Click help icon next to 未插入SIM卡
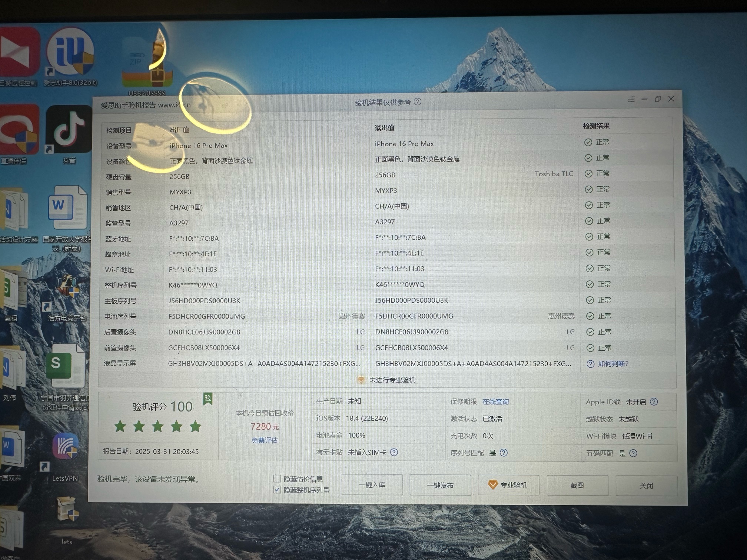Viewport: 747px width, 560px height. pyautogui.click(x=394, y=452)
